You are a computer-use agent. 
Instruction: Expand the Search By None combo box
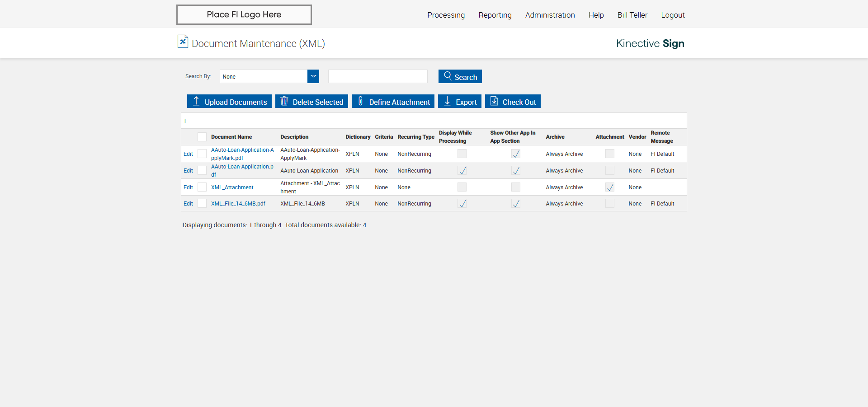pyautogui.click(x=269, y=76)
